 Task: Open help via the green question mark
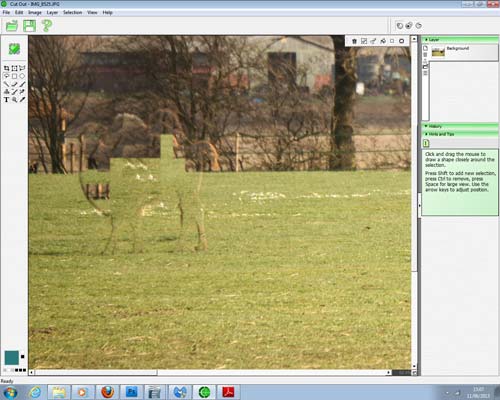pyautogui.click(x=47, y=26)
